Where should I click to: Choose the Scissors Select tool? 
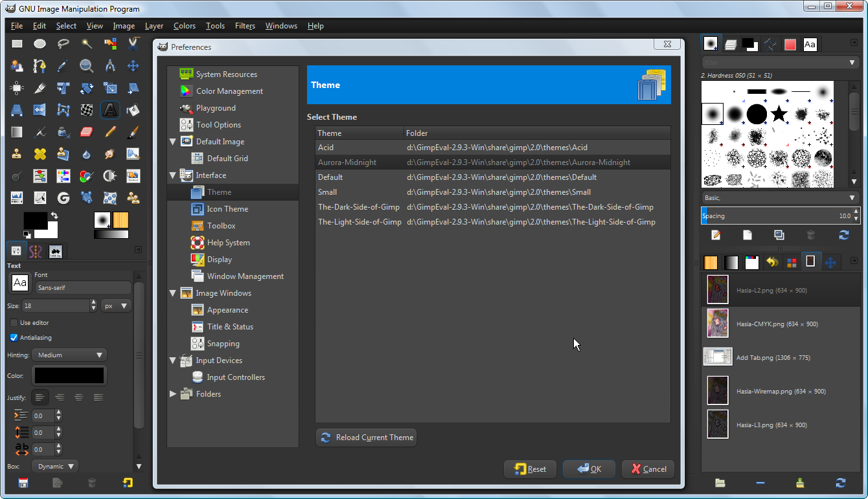[133, 44]
